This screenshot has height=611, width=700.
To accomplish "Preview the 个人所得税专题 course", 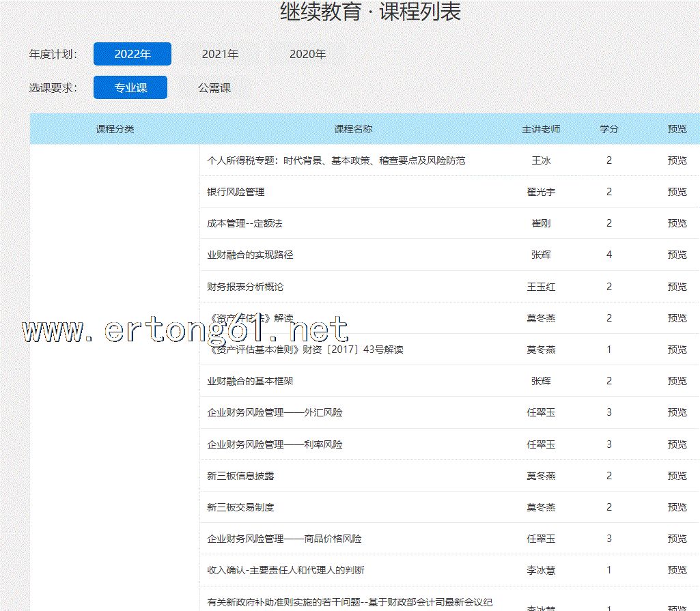I will click(677, 160).
